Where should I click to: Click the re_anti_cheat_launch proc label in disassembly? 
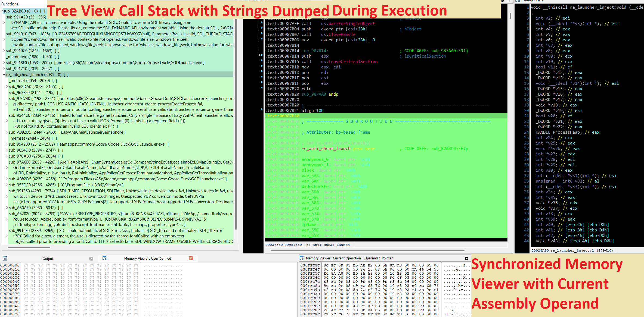[326, 149]
